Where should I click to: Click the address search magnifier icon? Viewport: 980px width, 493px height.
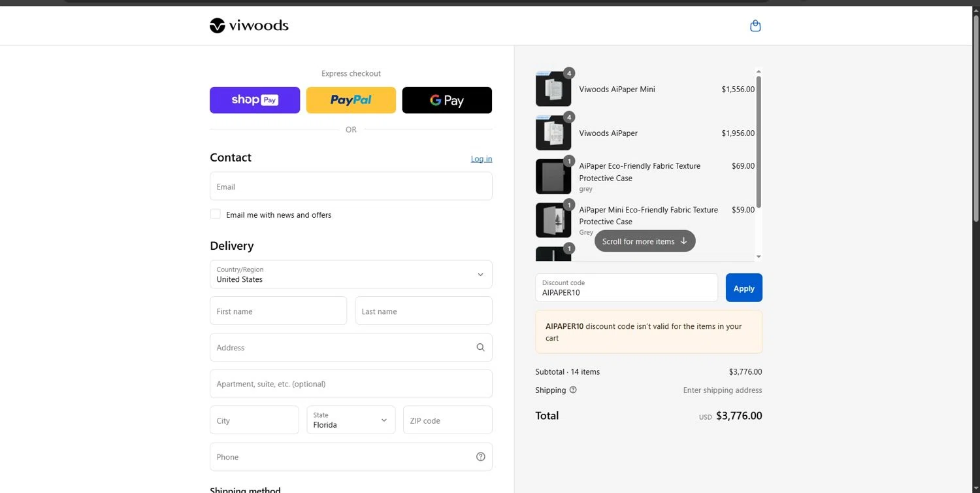(480, 347)
